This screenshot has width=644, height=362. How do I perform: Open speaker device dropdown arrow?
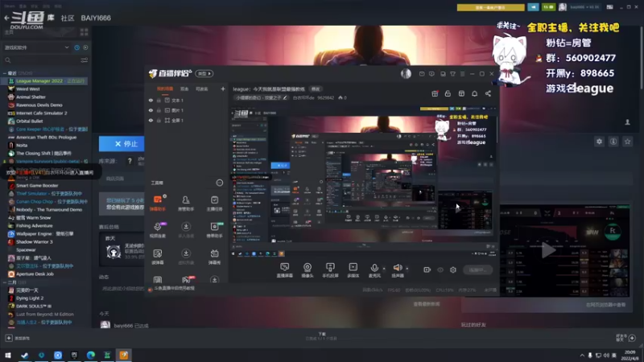pyautogui.click(x=407, y=269)
